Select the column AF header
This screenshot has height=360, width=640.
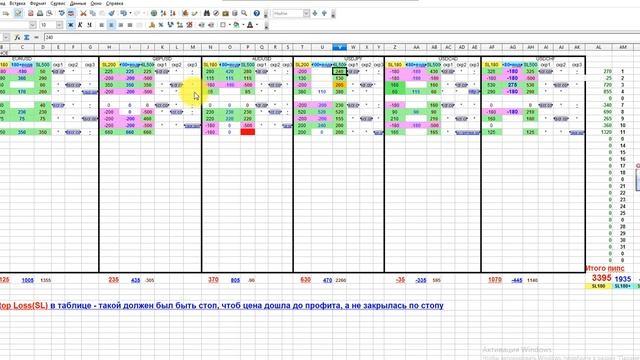click(x=492, y=47)
